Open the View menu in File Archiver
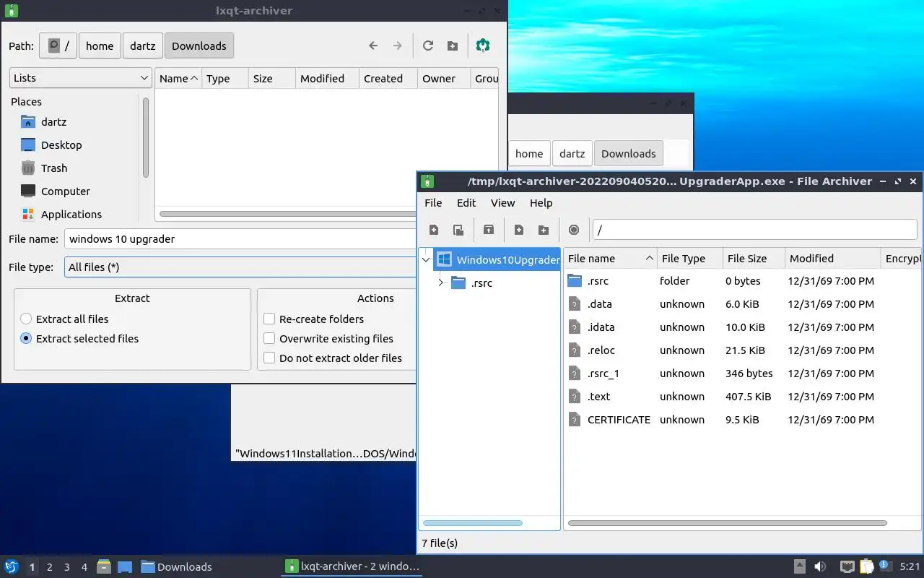Image resolution: width=924 pixels, height=578 pixels. 502,203
